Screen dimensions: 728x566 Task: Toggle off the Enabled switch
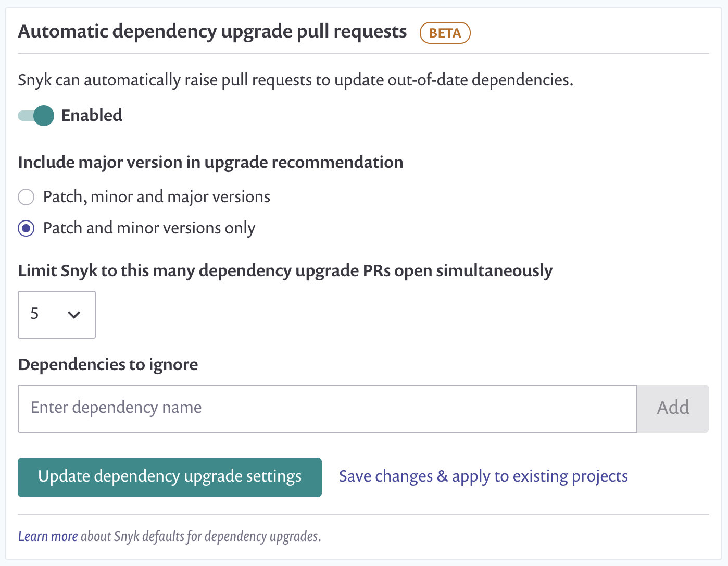point(36,115)
